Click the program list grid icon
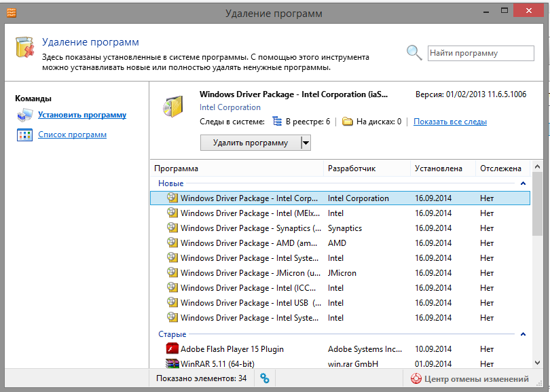 point(24,135)
